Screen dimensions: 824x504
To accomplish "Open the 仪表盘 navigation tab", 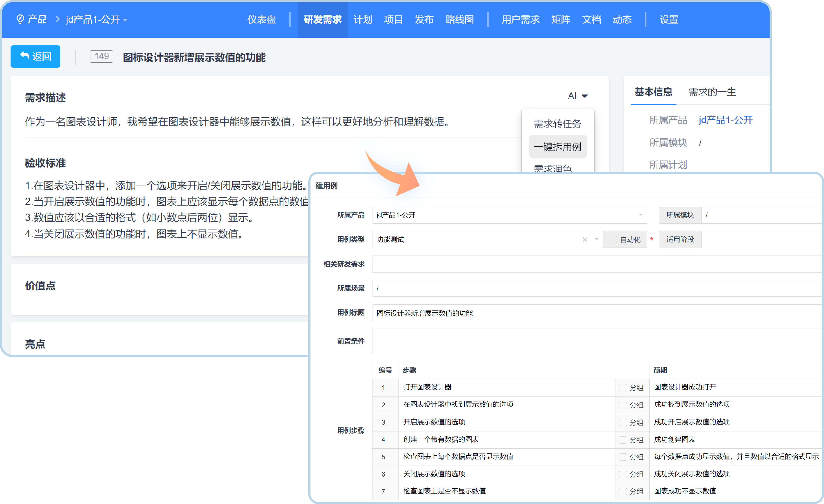I will [261, 19].
